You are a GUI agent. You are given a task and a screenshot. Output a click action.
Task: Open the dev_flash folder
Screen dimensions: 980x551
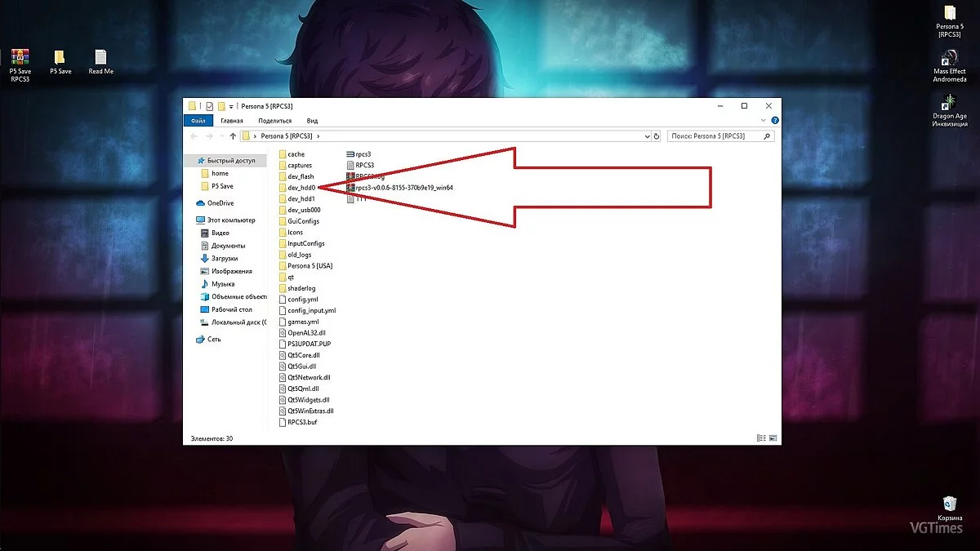296,176
